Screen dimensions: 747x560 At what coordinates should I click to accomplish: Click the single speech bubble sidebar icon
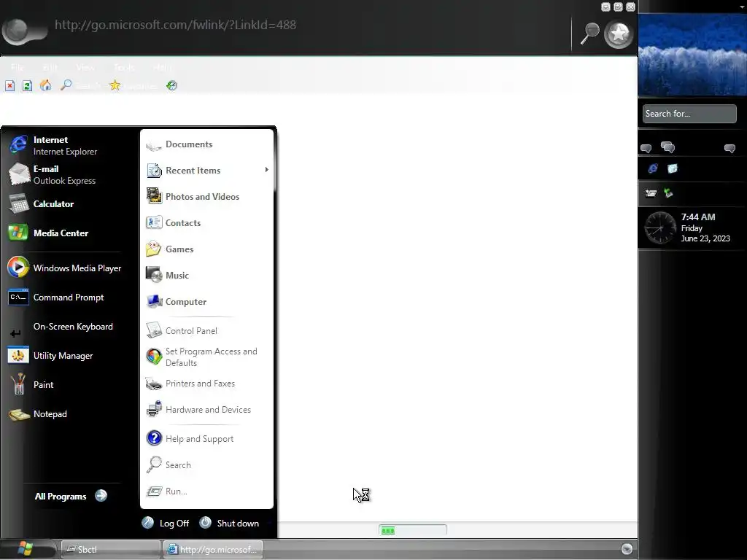click(x=646, y=148)
